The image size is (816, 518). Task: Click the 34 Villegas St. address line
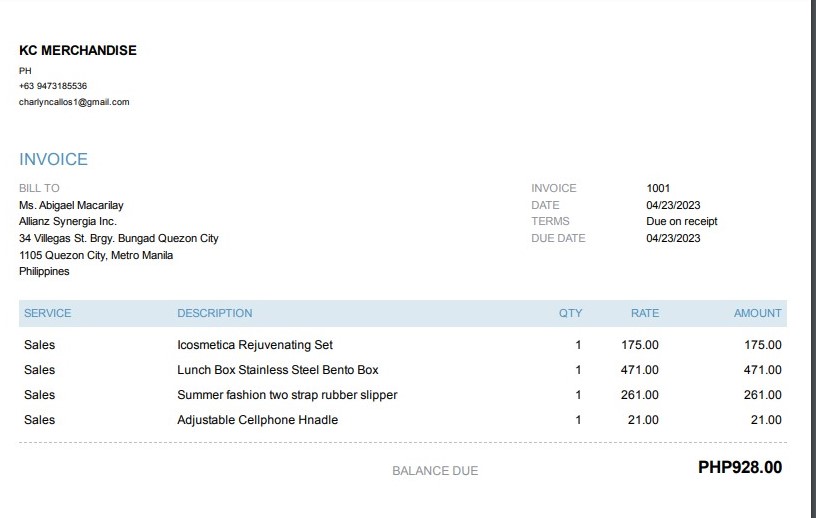tap(118, 238)
